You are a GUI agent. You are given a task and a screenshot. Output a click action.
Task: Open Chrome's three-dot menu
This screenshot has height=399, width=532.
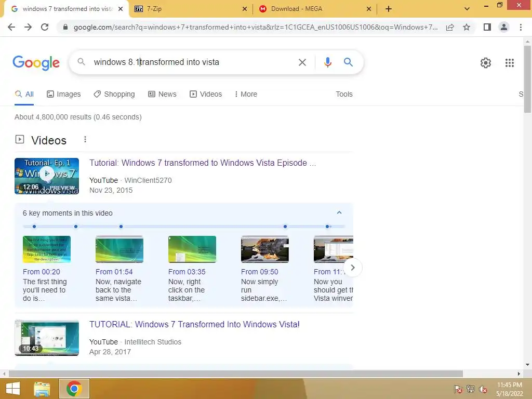pyautogui.click(x=521, y=27)
